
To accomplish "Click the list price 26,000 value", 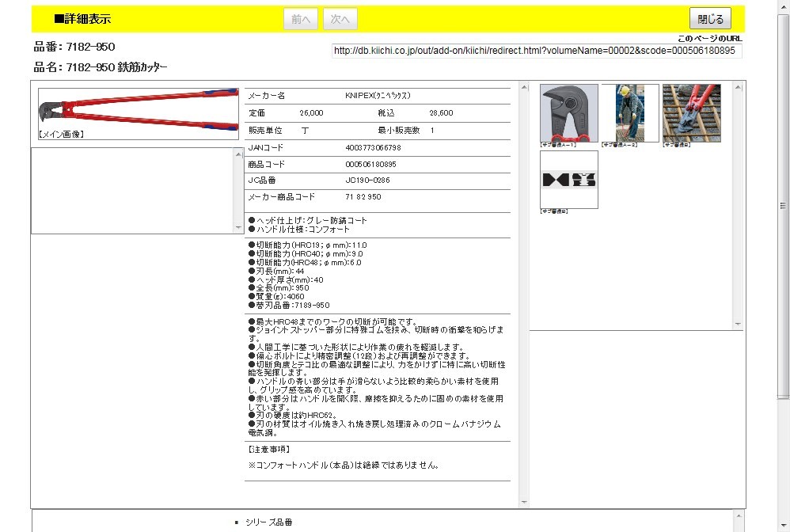I will coord(311,113).
